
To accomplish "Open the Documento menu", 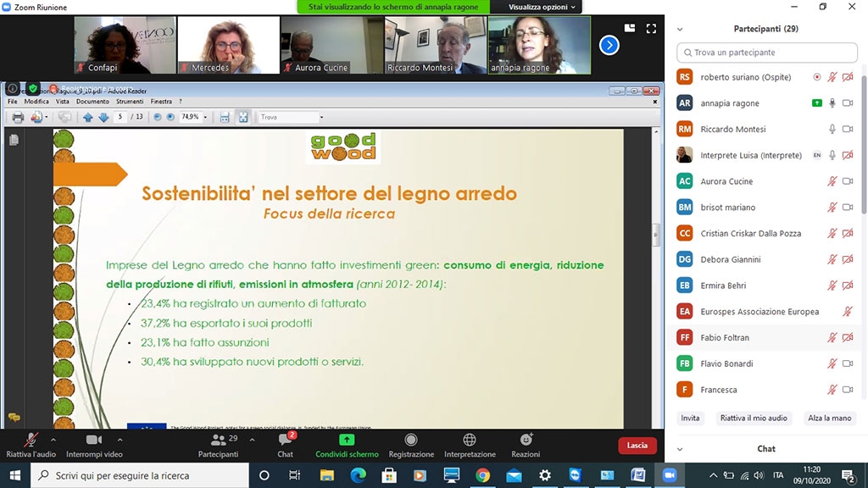I will [92, 102].
